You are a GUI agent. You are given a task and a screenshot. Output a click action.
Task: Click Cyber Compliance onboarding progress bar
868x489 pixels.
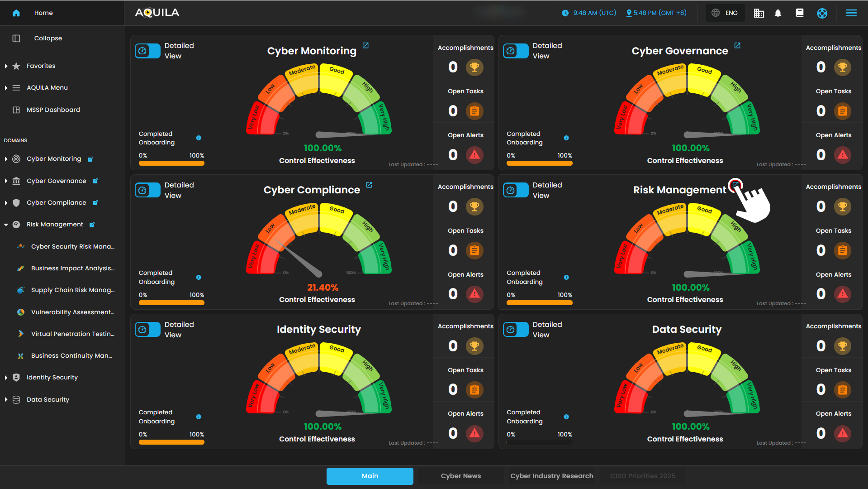coord(171,303)
